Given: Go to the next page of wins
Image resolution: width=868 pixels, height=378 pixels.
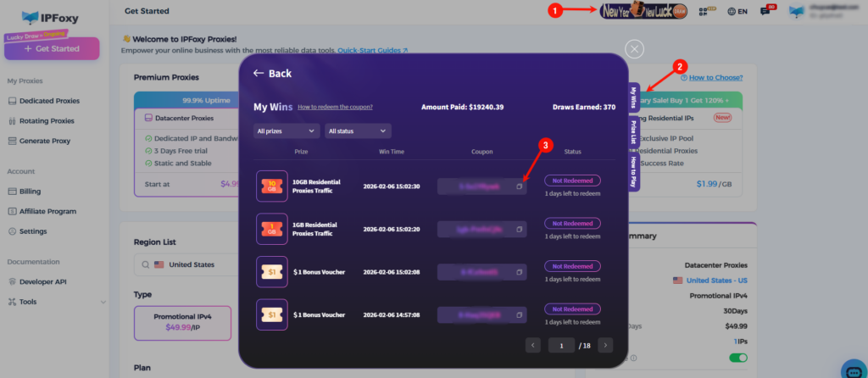Looking at the screenshot, I should [604, 345].
